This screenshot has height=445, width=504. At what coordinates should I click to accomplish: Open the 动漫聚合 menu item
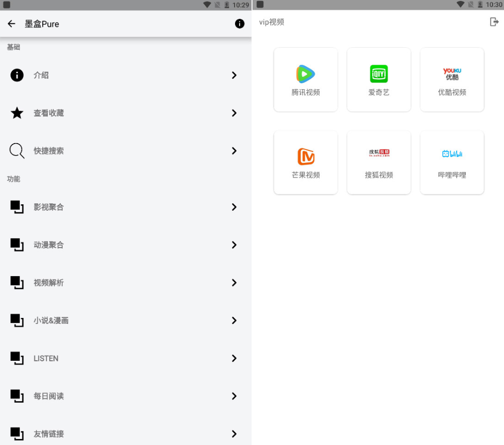pyautogui.click(x=49, y=245)
